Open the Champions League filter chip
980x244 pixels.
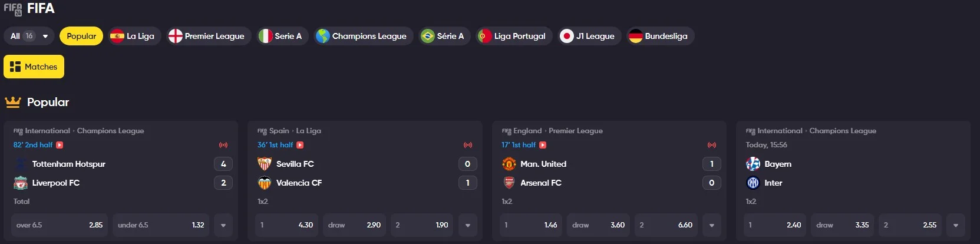[362, 36]
